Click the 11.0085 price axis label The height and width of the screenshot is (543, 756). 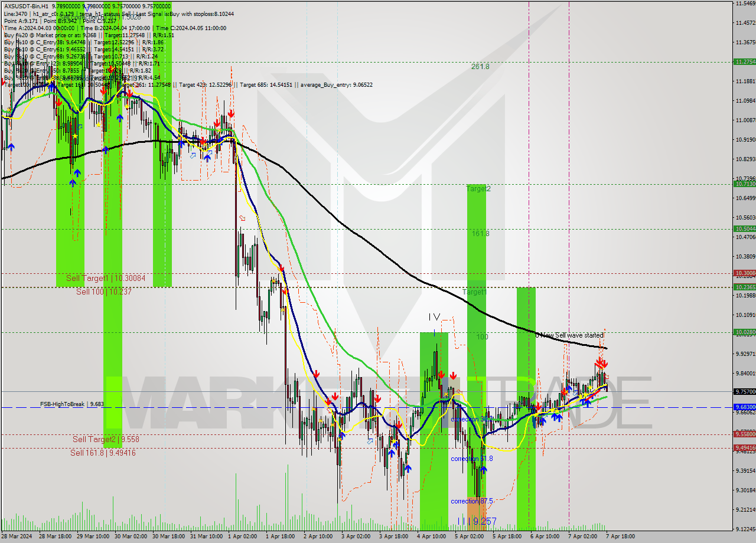pos(745,120)
